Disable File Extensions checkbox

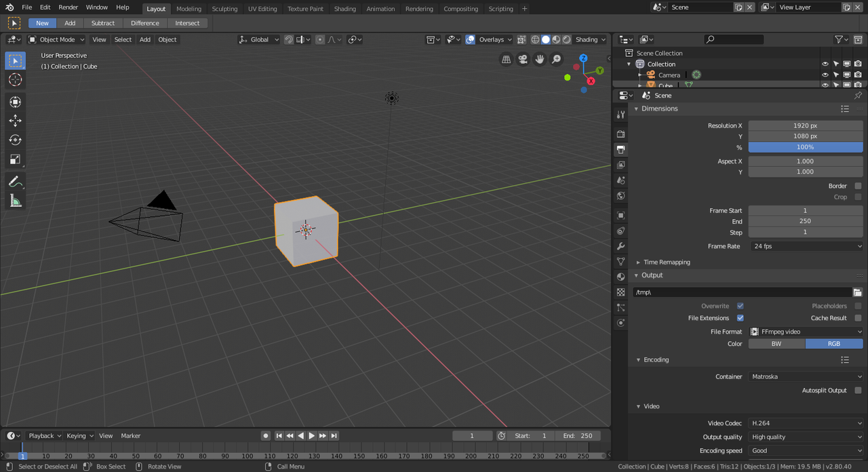pos(740,318)
